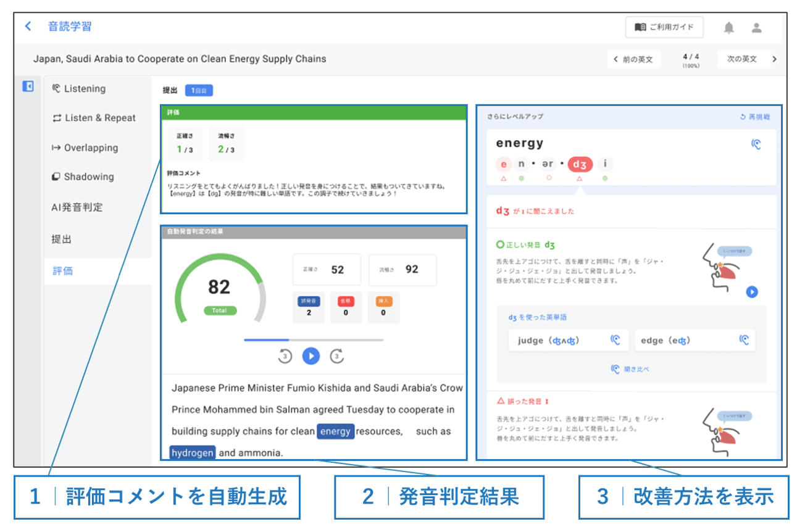Image resolution: width=805 pixels, height=532 pixels.
Task: Collapse the sidebar panel toggle icon
Action: pos(28,86)
